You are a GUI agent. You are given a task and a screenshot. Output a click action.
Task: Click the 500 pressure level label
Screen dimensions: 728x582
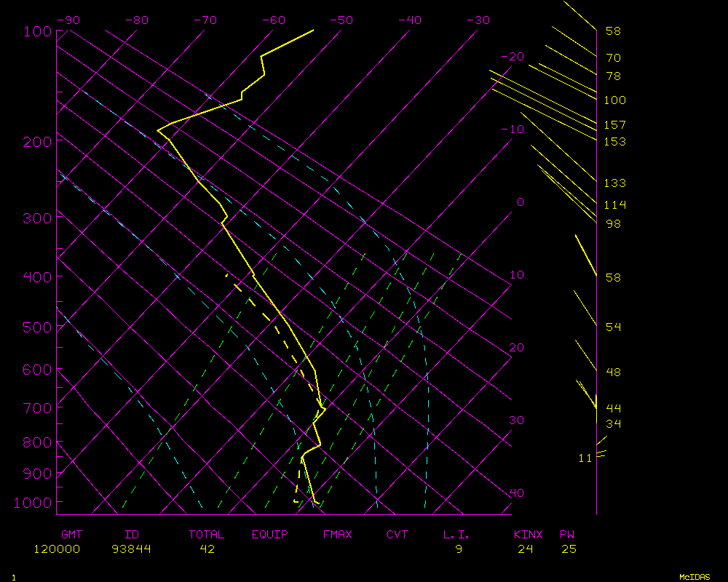click(36, 328)
